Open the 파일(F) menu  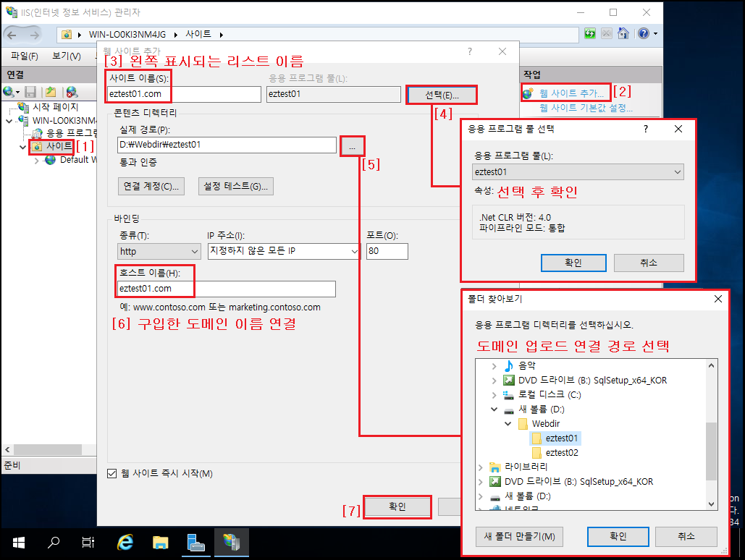(x=24, y=56)
